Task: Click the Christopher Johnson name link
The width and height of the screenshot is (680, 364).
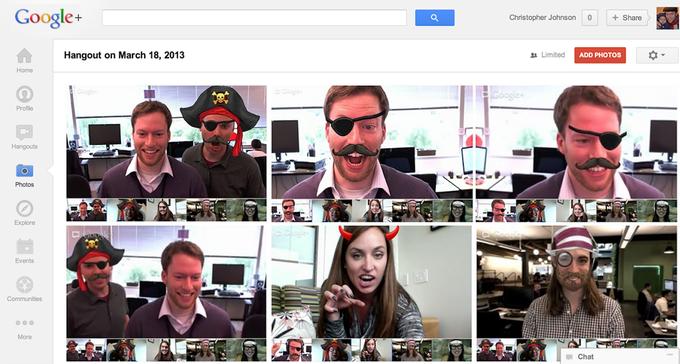Action: (542, 18)
